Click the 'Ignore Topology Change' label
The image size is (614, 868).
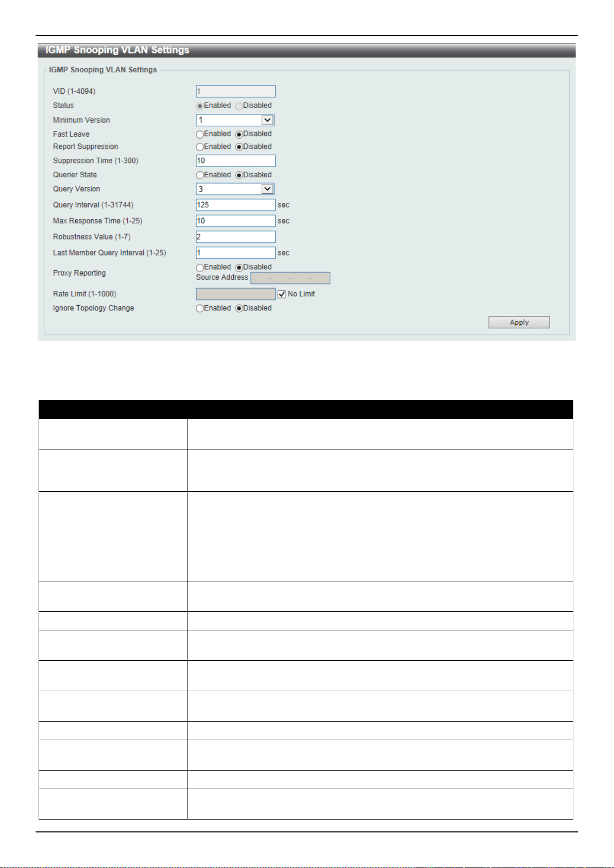[93, 308]
